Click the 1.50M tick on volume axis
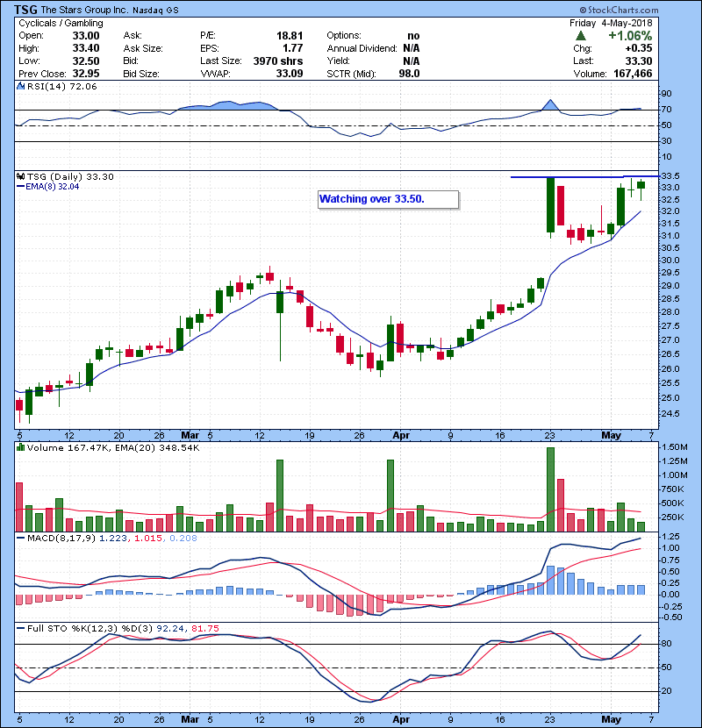 click(675, 447)
